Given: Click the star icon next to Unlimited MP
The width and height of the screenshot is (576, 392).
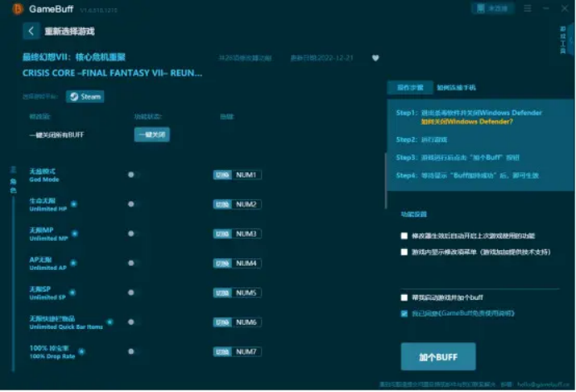Looking at the screenshot, I should coord(75,233).
